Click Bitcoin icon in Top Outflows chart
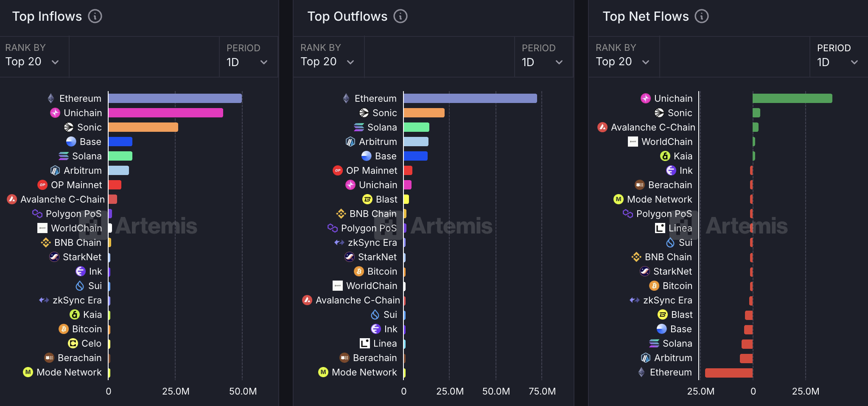 tap(359, 271)
